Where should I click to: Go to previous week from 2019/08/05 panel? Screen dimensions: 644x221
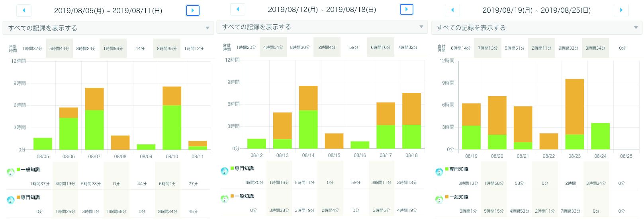[24, 10]
